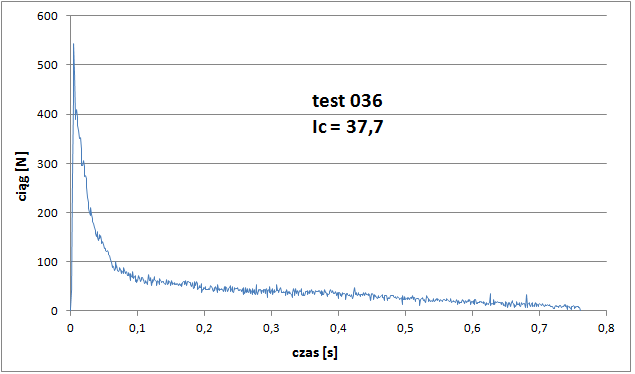Screen dimensions: 635x374
Task: Click x-axis label 0,4
Action: pyautogui.click(x=338, y=328)
